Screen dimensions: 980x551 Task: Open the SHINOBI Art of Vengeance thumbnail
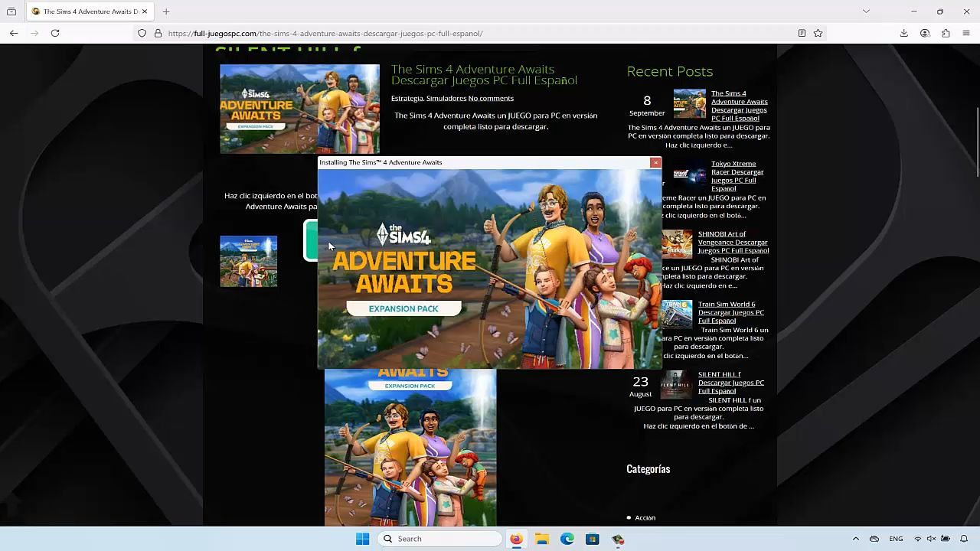(x=677, y=243)
